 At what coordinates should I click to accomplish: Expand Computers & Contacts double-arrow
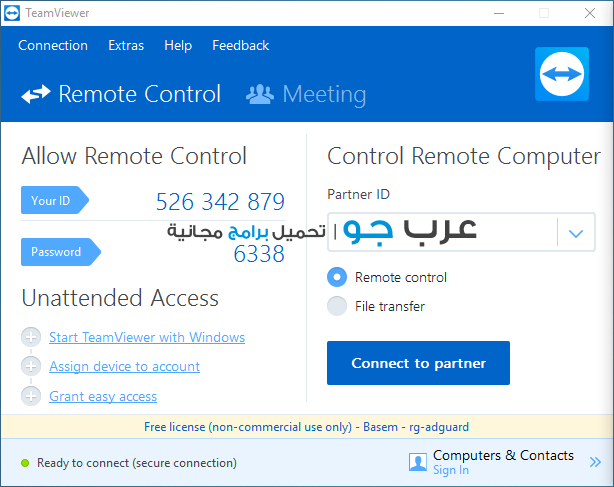[596, 462]
